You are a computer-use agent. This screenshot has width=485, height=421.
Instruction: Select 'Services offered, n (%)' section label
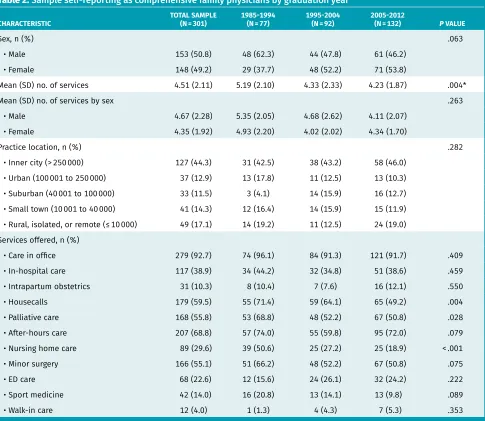(x=40, y=240)
